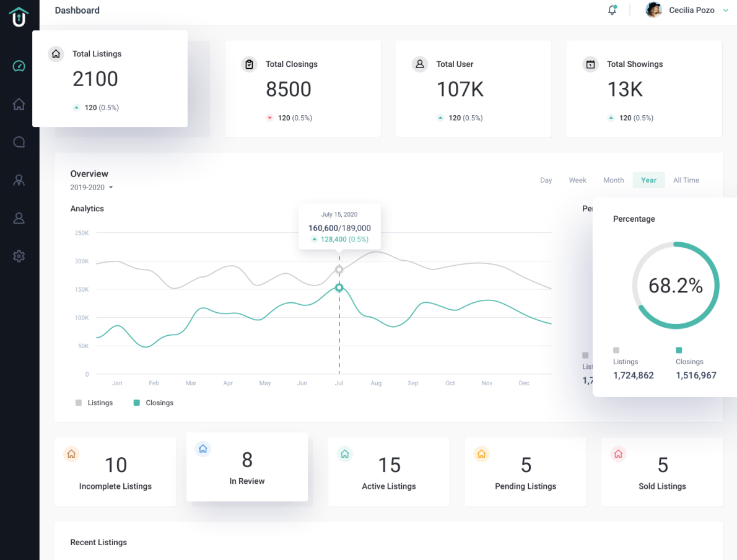Switch to the Month view tab
Viewport: 737px width, 560px height.
613,180
